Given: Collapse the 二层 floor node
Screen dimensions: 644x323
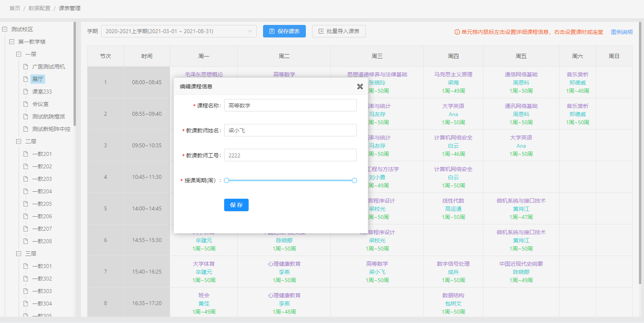Looking at the screenshot, I should tap(19, 141).
